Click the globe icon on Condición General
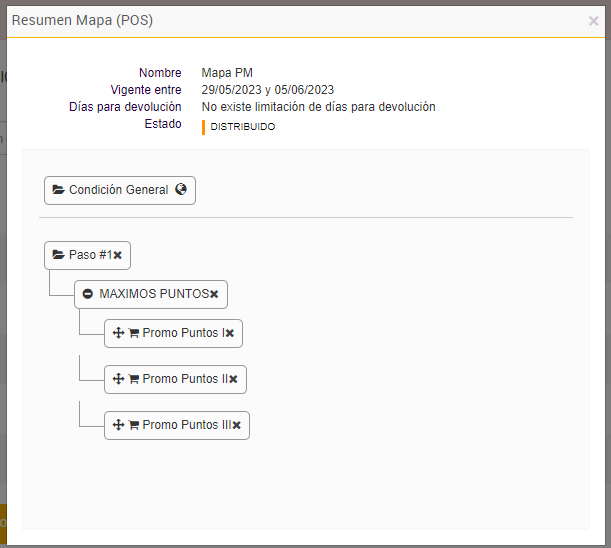The width and height of the screenshot is (611, 548). click(x=181, y=189)
